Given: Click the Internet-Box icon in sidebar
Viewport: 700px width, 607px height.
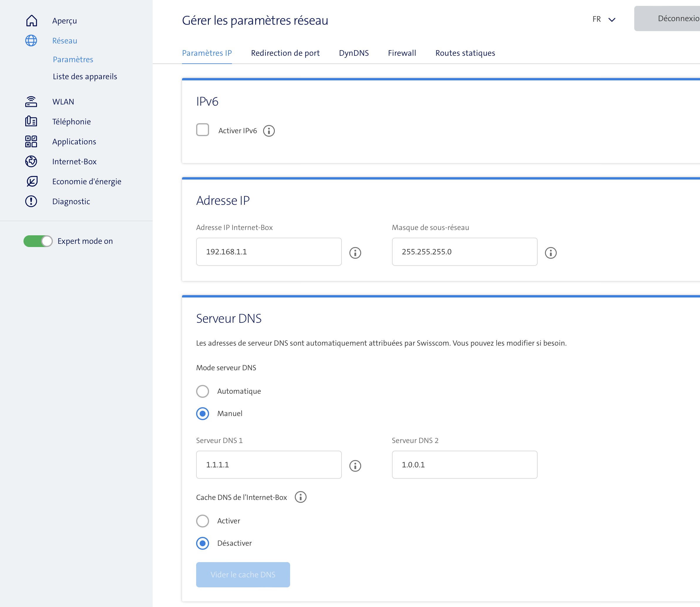Looking at the screenshot, I should (x=31, y=161).
